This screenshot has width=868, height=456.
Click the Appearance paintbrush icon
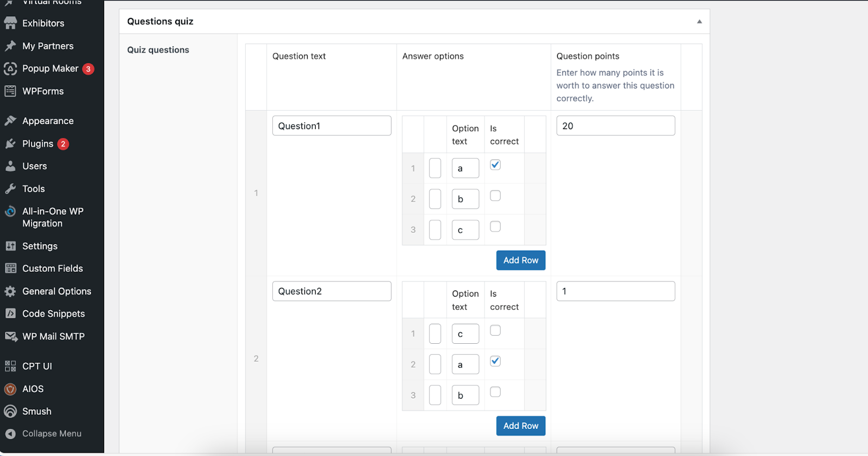pyautogui.click(x=10, y=121)
